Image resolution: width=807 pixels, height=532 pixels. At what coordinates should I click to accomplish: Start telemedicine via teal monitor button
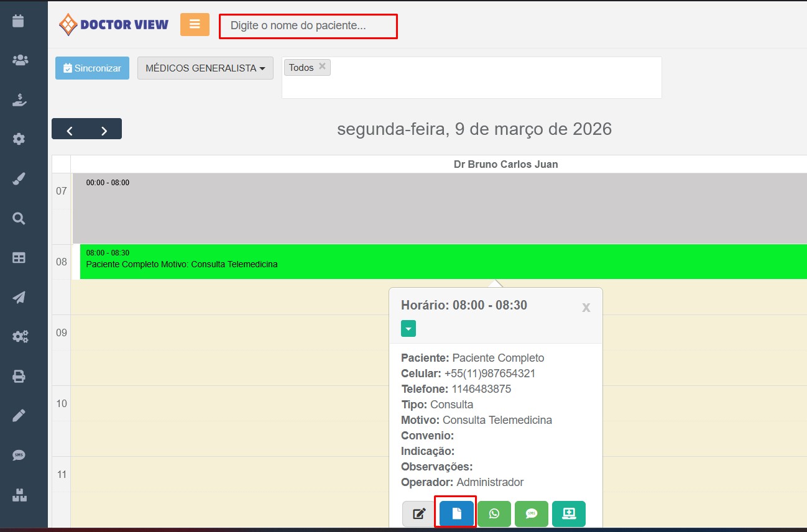click(x=569, y=513)
